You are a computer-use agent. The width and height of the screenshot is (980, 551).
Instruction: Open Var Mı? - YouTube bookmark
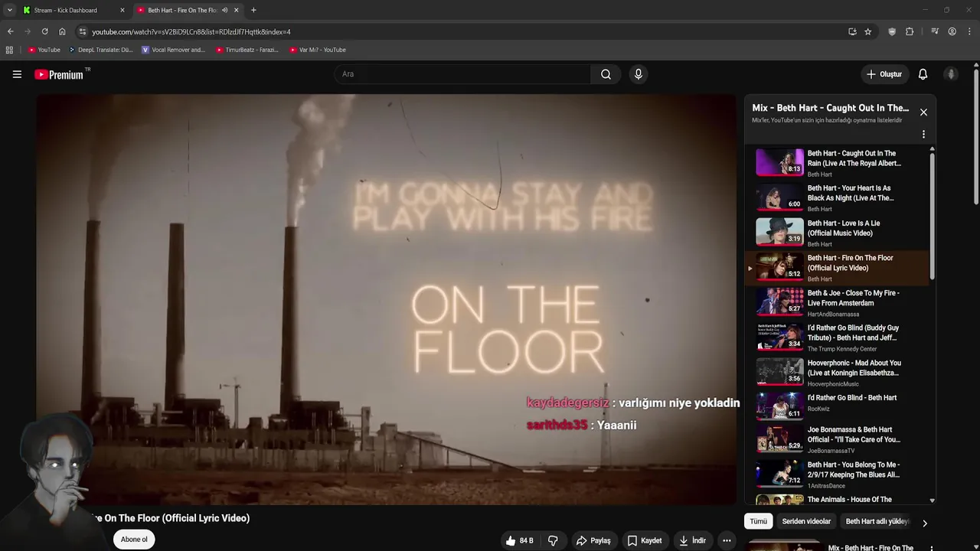point(318,50)
